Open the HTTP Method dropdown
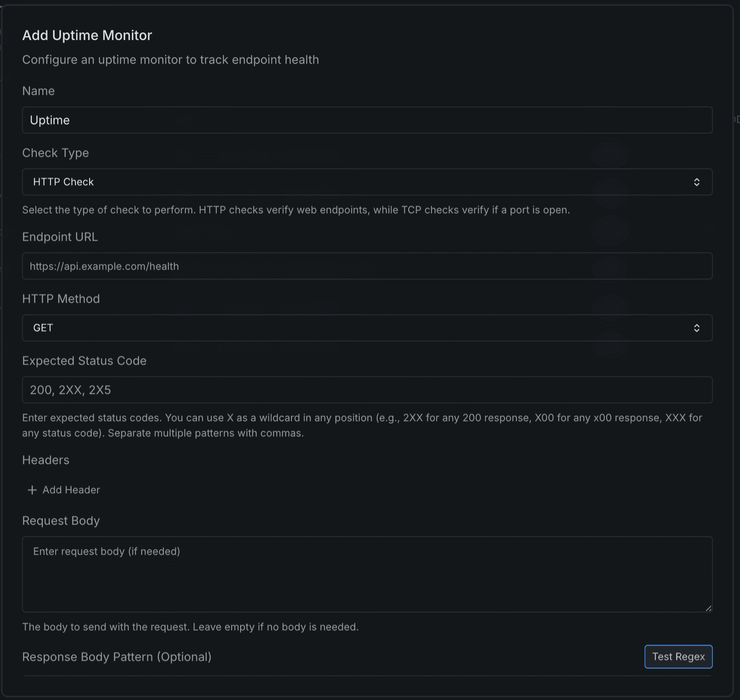This screenshot has height=700, width=740. [x=367, y=328]
